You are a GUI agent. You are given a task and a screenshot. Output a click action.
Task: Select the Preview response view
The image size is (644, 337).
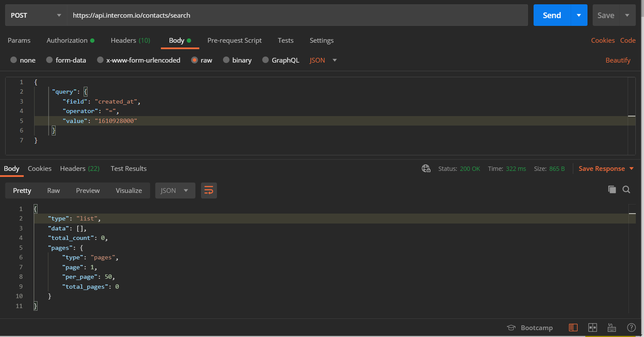(x=88, y=190)
